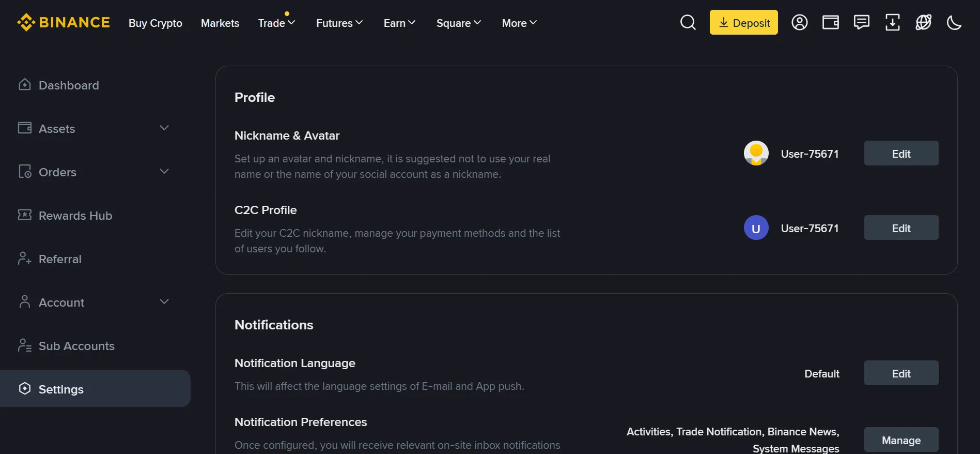Screen dimensions: 980x454
Task: Expand the Account section in the sidebar
Action: click(164, 301)
